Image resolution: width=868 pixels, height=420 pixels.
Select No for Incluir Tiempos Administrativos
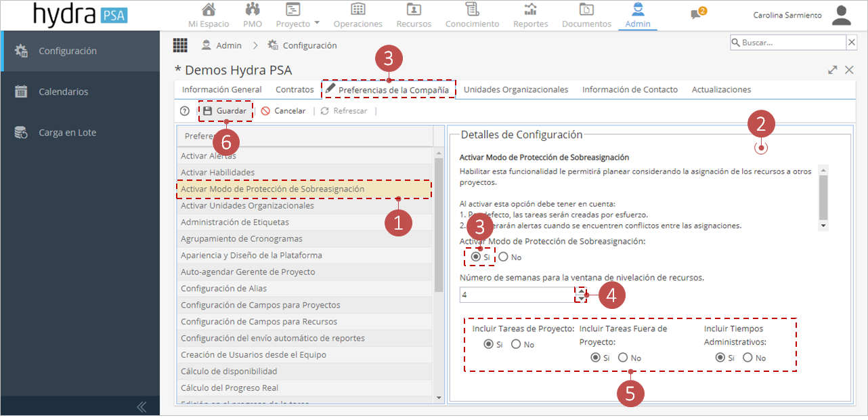[x=747, y=358]
